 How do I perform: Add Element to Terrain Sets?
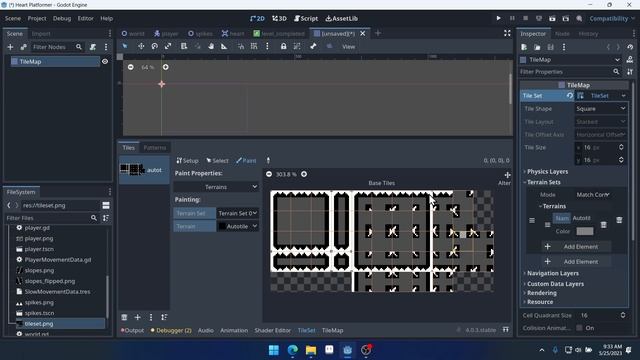[x=576, y=262]
